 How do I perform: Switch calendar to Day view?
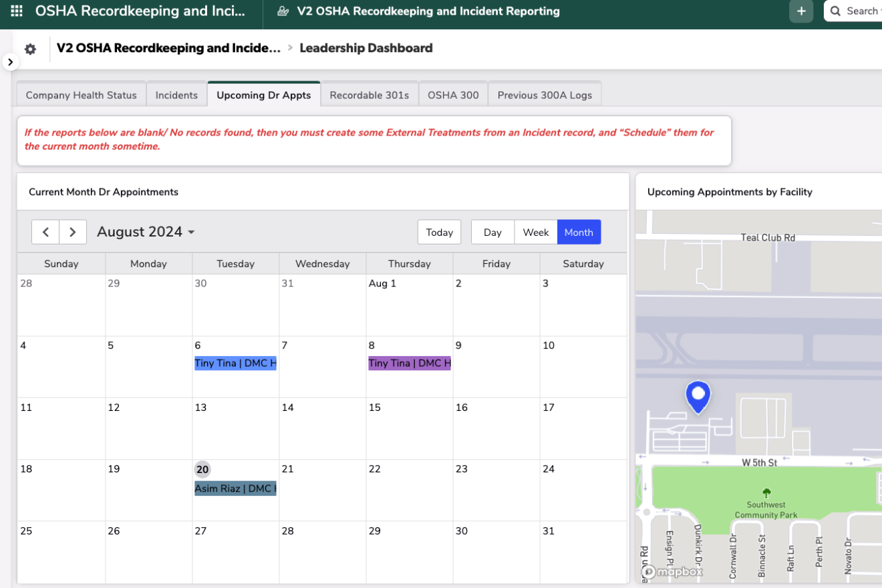point(492,232)
